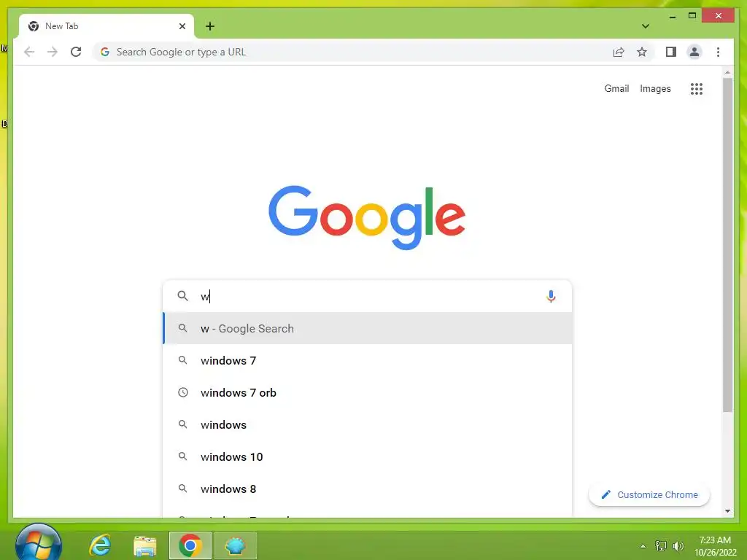Choose plain 'windows' suggestion
The image size is (747, 560).
click(368, 425)
